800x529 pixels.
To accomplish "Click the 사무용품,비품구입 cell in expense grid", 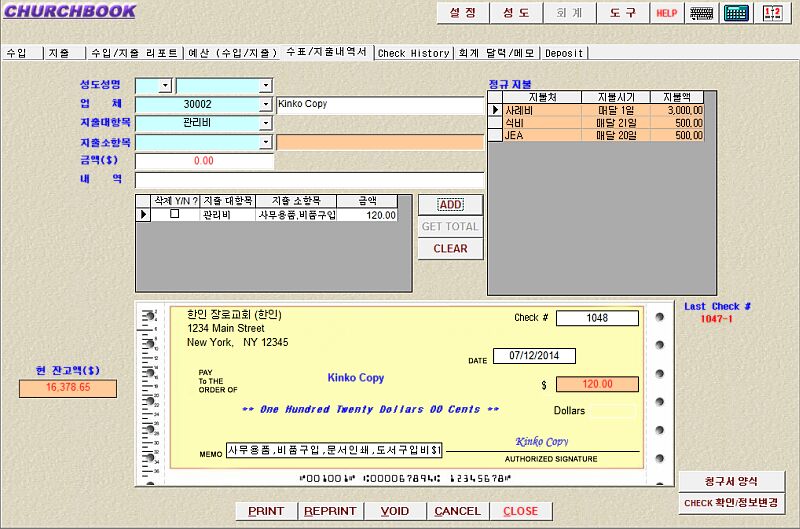I will [296, 215].
